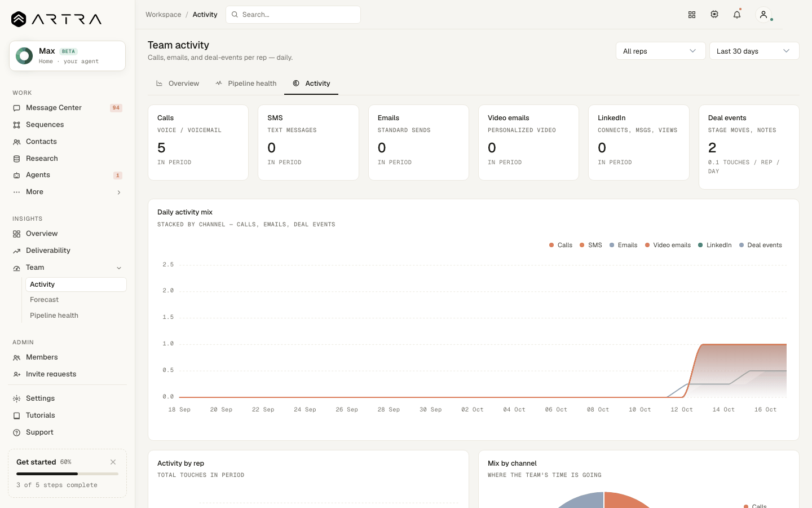Click the BETA badge next to Max
The height and width of the screenshot is (508, 812).
click(68, 51)
